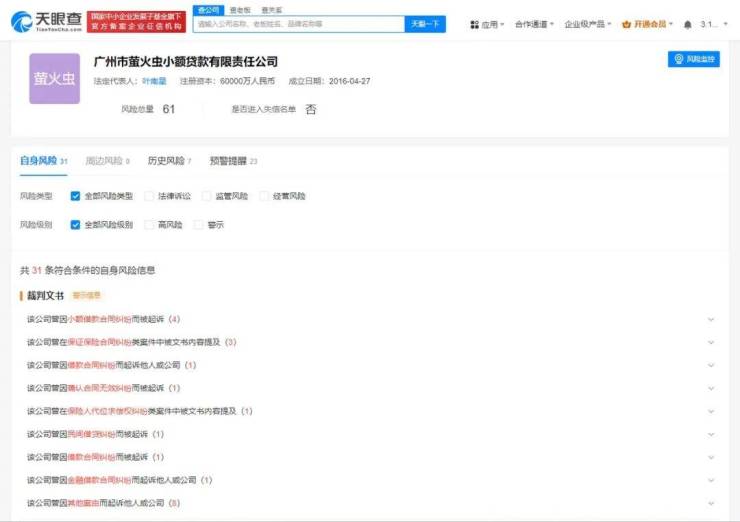Image resolution: width=740 pixels, height=522 pixels.
Task: Click the 注册资本 60000万人民币 text
Action: pyautogui.click(x=227, y=81)
